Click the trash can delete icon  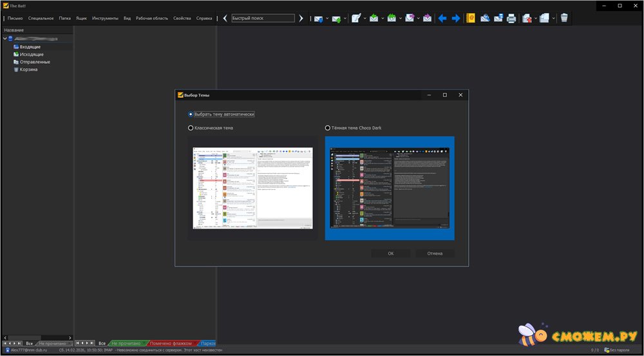pos(564,18)
